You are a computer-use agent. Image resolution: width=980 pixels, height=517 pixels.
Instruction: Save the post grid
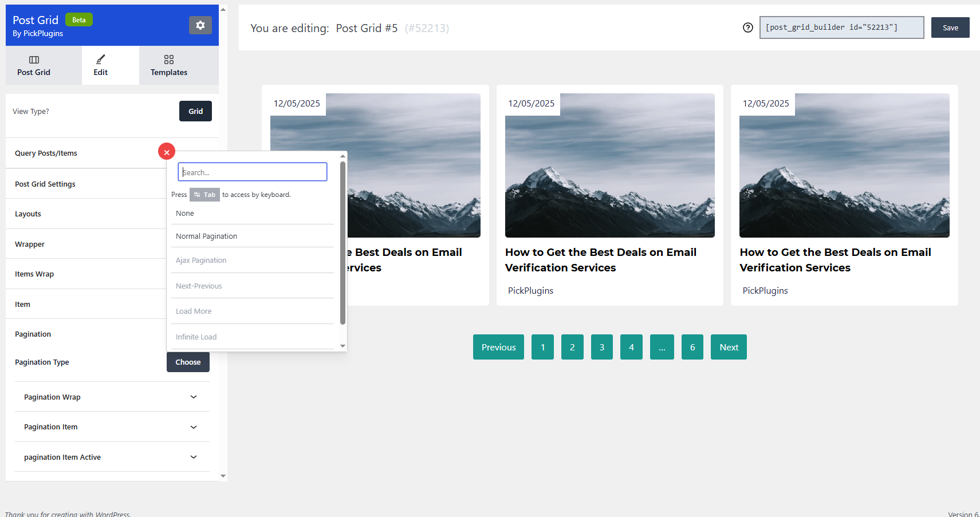[x=950, y=27]
